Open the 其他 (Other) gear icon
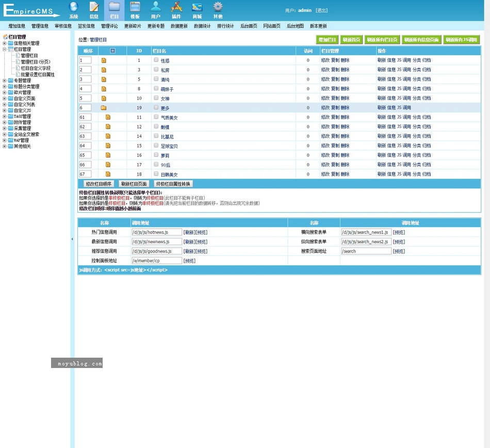Viewport: 490px width, 448px height. (218, 10)
